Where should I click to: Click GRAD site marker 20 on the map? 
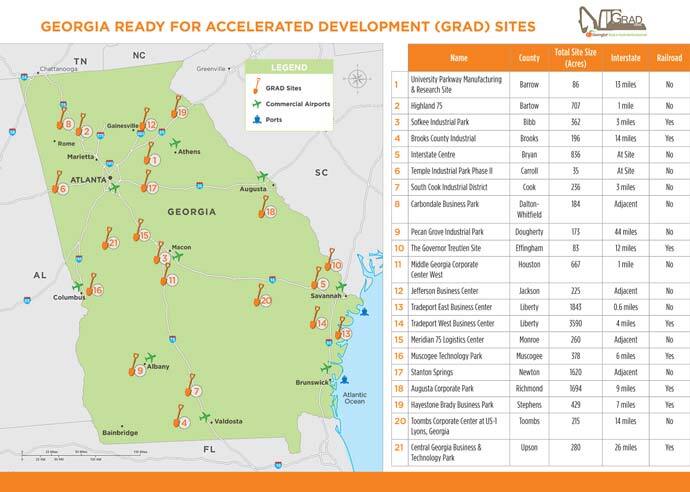click(x=263, y=295)
